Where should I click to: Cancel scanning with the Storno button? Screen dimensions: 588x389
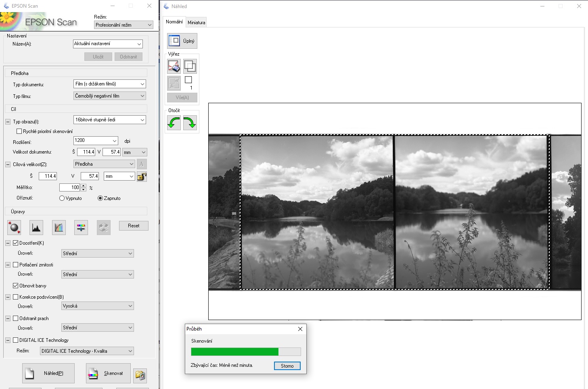click(x=287, y=366)
